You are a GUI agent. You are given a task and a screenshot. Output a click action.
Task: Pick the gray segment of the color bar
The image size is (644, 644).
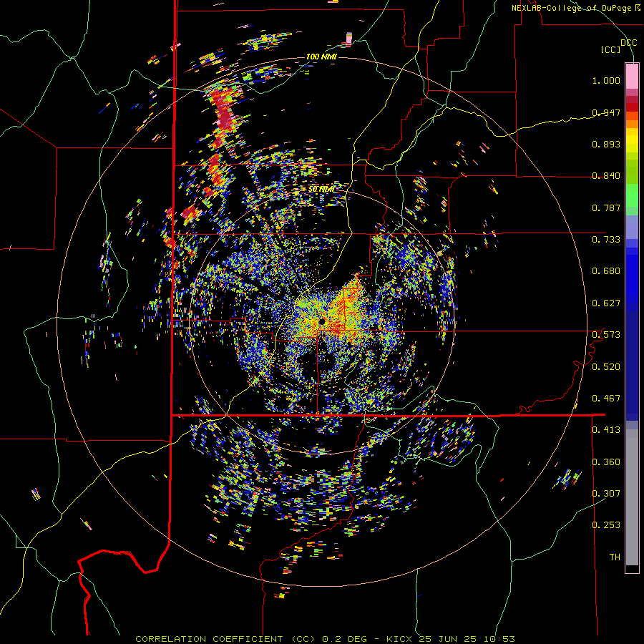[x=632, y=497]
